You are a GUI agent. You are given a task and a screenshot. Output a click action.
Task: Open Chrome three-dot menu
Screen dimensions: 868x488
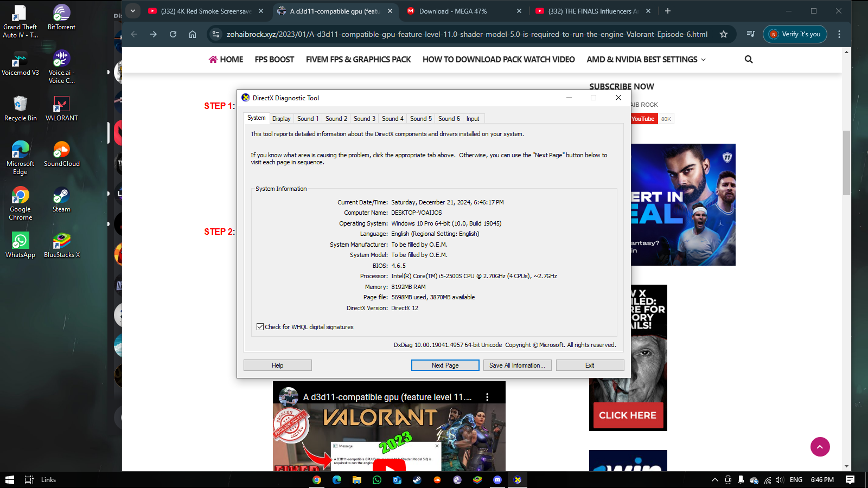(839, 34)
